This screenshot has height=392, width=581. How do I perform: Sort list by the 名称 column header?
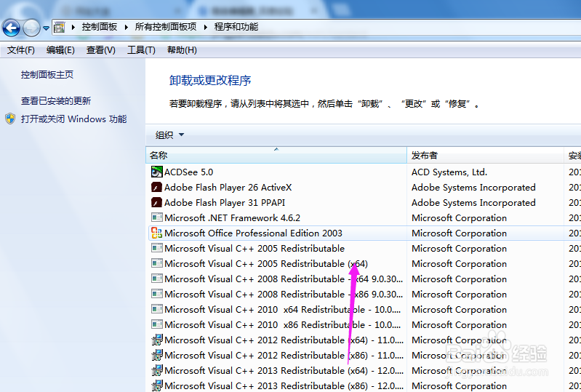coord(276,155)
